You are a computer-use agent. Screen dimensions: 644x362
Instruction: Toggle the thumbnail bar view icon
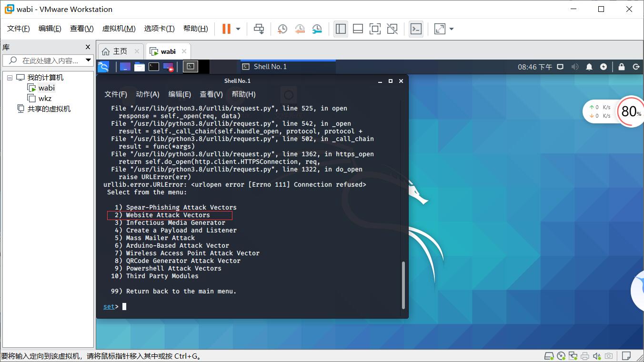[x=358, y=29]
